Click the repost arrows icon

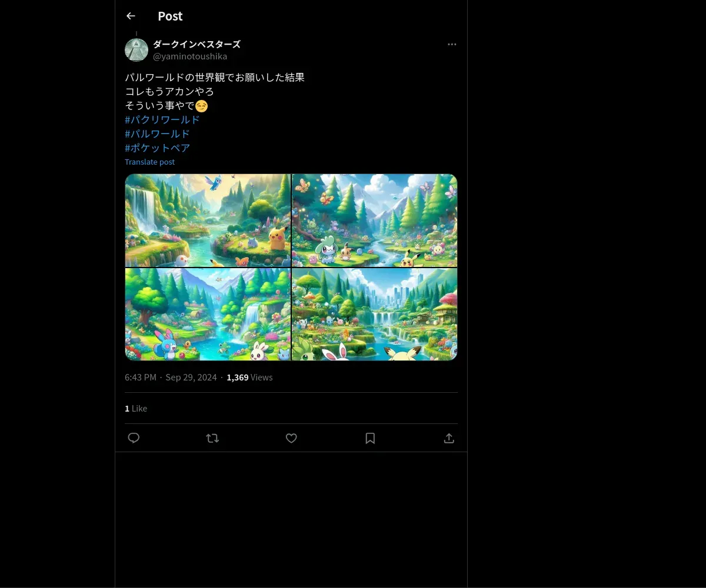click(212, 438)
